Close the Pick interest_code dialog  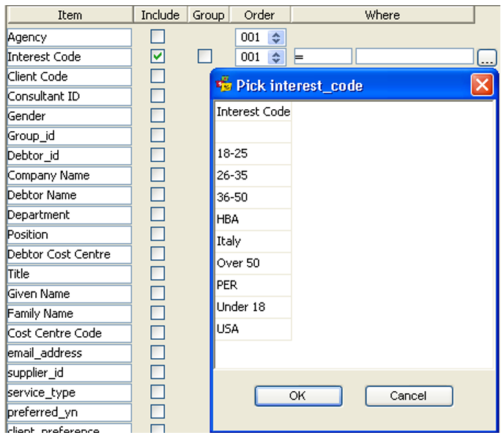pyautogui.click(x=482, y=85)
